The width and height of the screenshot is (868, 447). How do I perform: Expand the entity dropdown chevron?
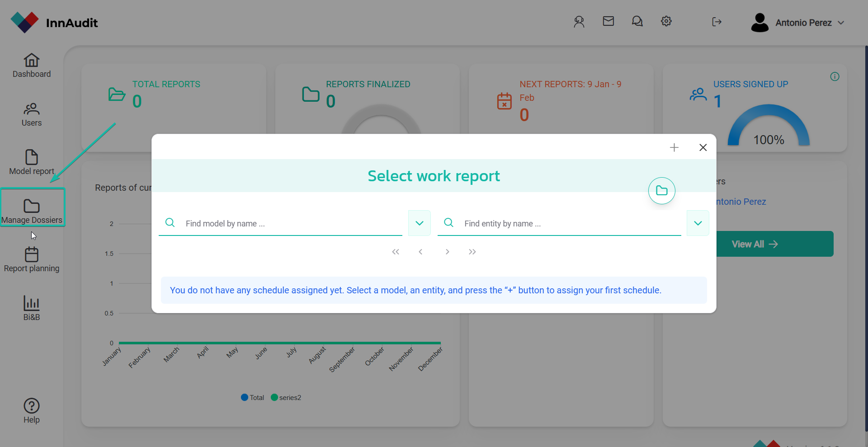tap(698, 223)
